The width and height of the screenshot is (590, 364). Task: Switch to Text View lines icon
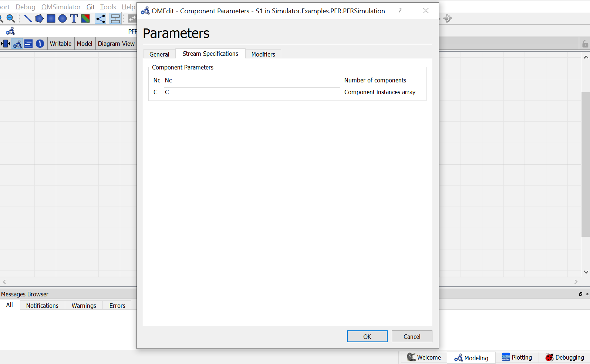[28, 44]
